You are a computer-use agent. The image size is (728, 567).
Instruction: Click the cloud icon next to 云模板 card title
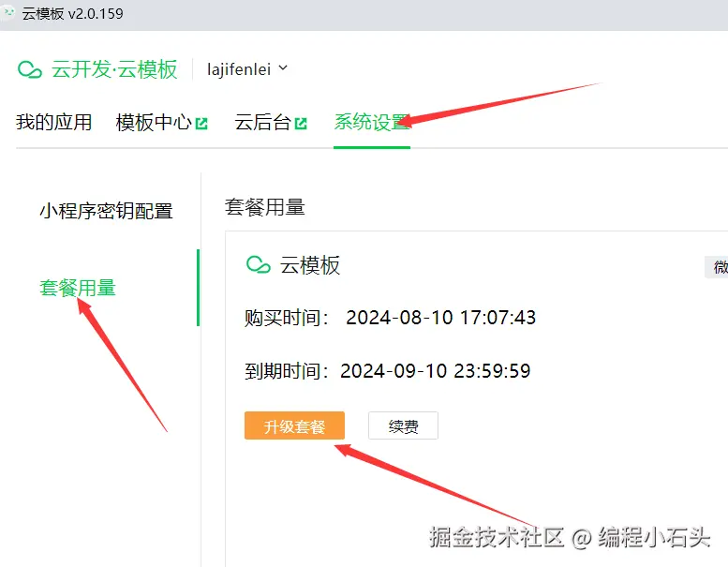click(259, 264)
